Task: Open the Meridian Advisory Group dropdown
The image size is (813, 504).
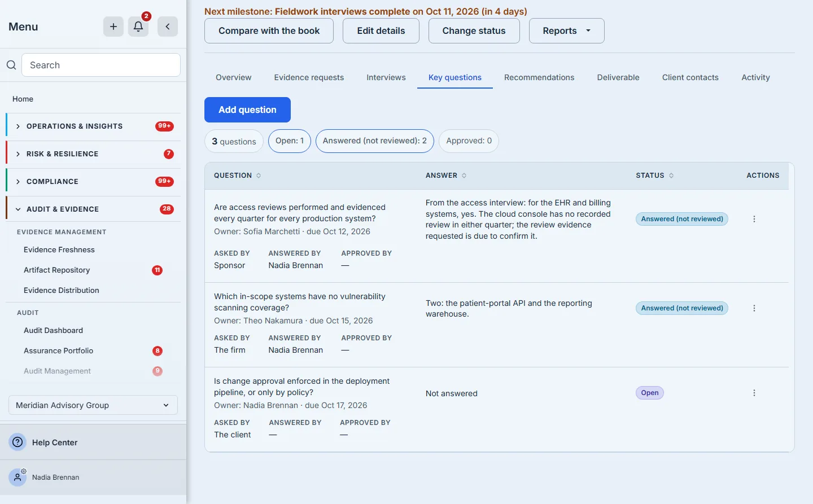Action: pos(93,405)
